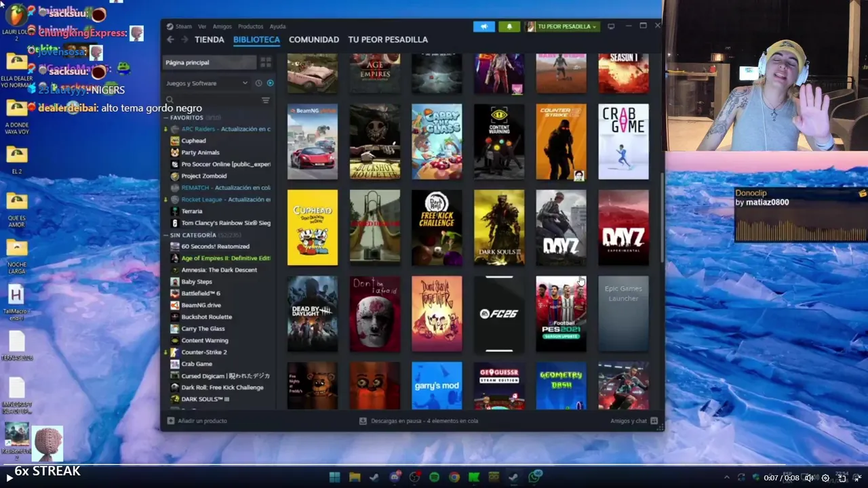This screenshot has height=488, width=868.
Task: Open the Amigos menu
Action: click(222, 26)
